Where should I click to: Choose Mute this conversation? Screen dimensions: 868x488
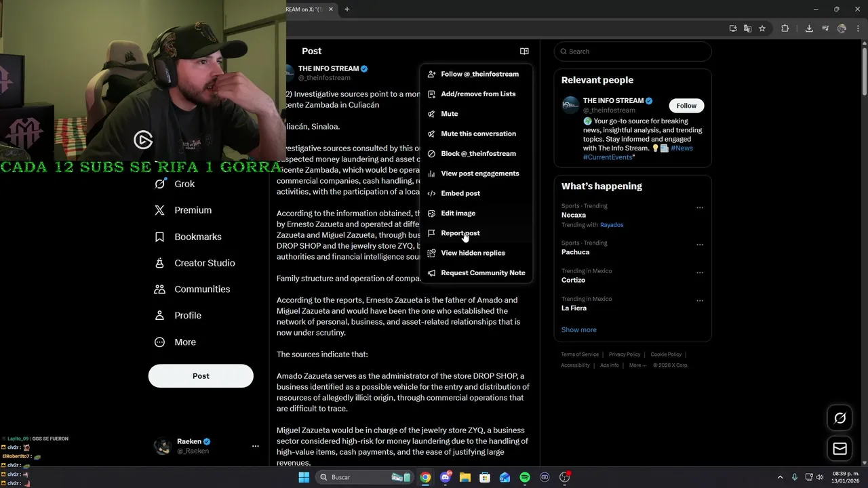[476, 134]
